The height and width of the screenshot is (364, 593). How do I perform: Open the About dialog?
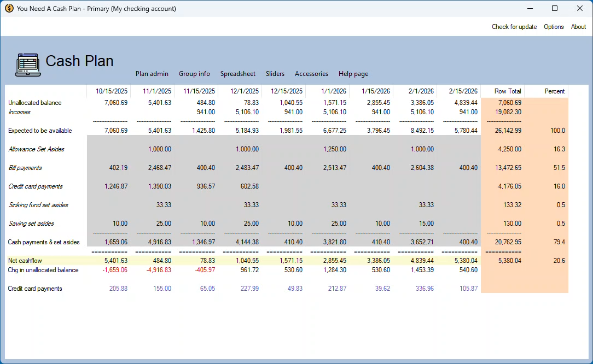click(x=578, y=27)
